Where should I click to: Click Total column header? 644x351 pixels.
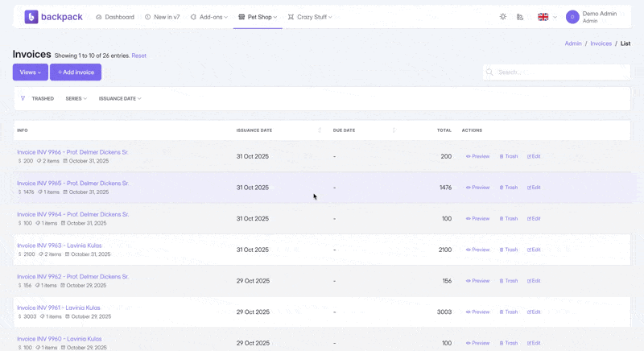(x=444, y=130)
